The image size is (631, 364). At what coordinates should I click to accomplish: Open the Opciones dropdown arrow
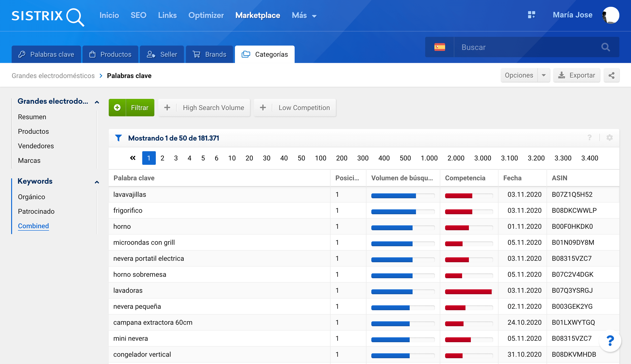click(x=544, y=75)
